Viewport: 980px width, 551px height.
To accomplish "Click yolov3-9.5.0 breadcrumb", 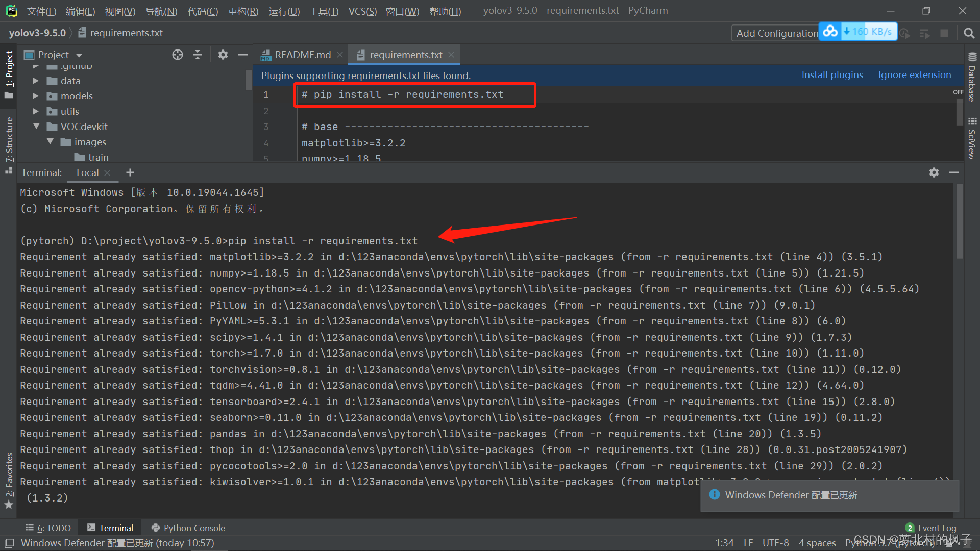I will click(37, 33).
